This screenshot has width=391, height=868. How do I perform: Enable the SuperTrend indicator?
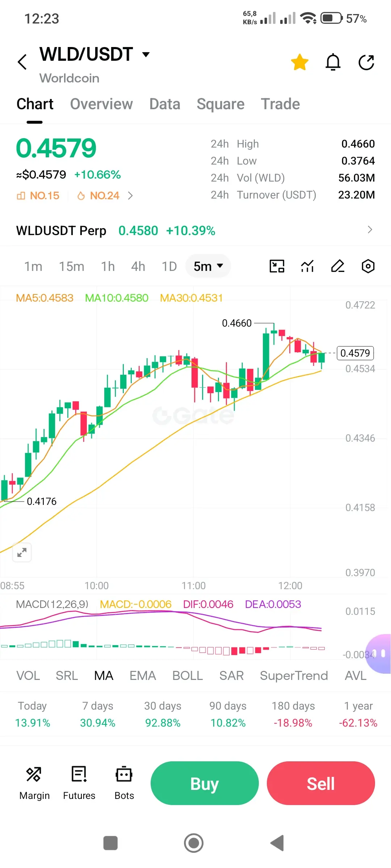pos(294,676)
